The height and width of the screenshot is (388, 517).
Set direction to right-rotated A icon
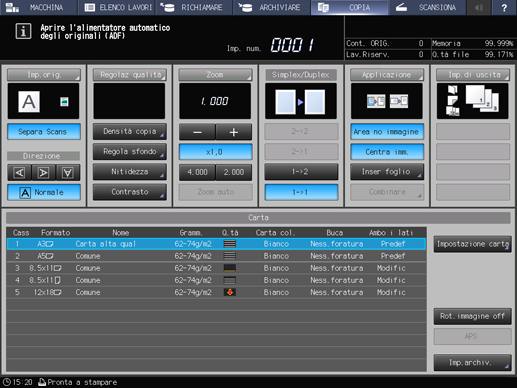43,173
